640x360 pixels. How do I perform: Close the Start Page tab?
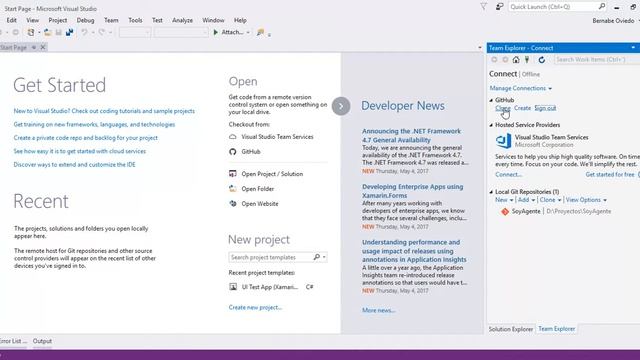(x=42, y=47)
